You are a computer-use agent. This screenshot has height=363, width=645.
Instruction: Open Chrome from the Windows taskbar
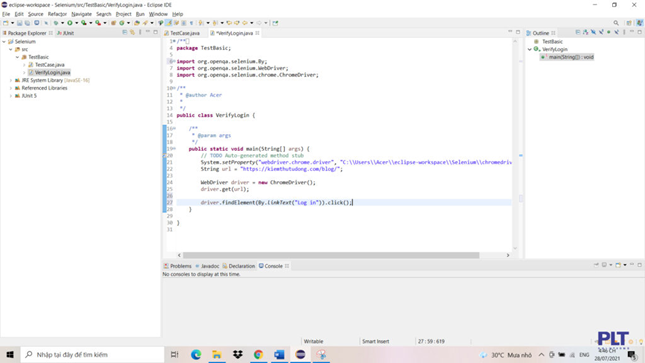tap(258, 354)
